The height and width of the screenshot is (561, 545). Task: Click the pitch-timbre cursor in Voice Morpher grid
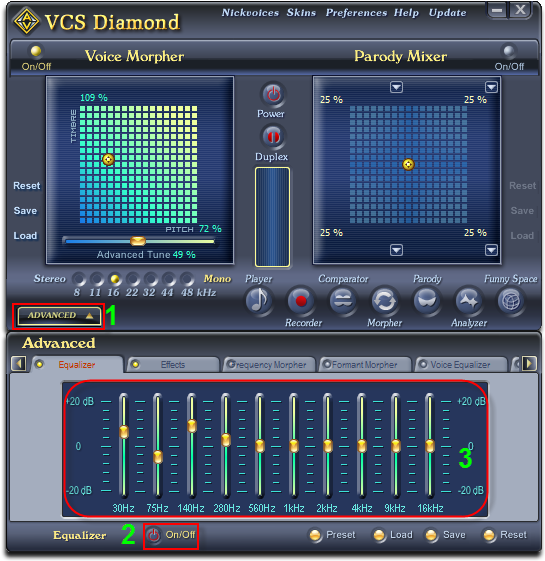[108, 159]
